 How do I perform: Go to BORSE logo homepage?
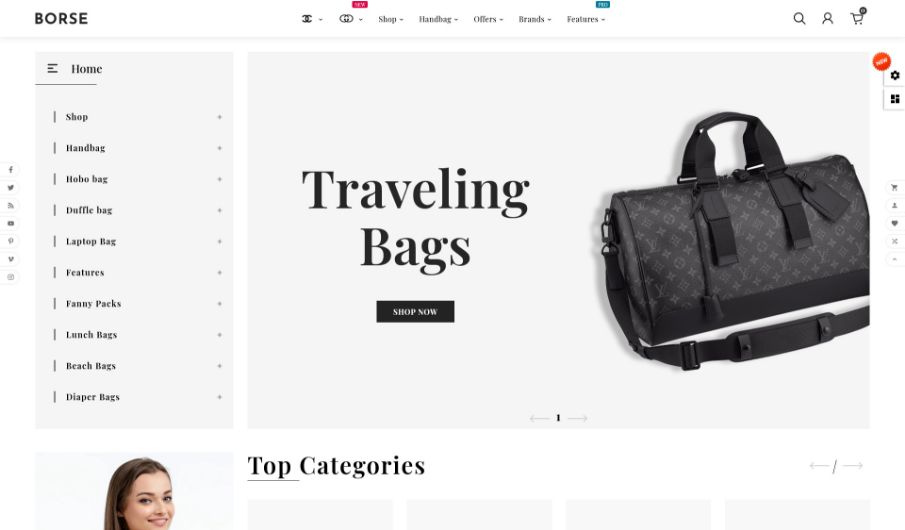(x=61, y=18)
